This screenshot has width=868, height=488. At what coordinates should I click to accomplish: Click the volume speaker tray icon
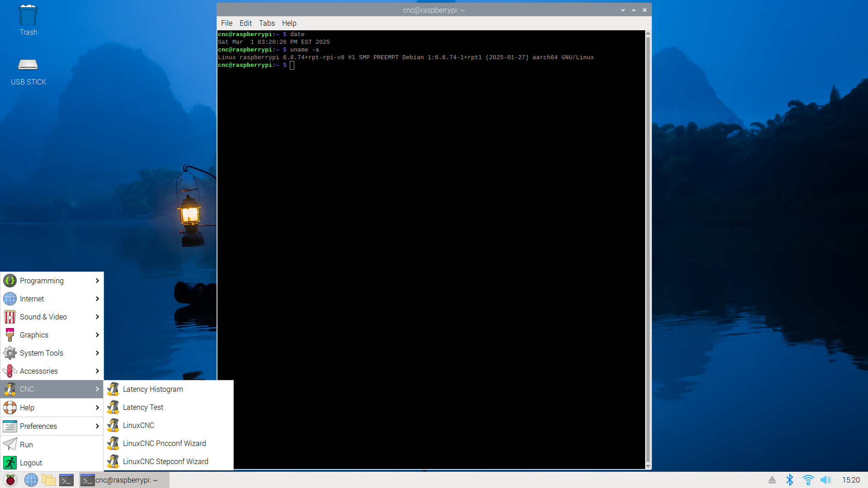tap(826, 480)
